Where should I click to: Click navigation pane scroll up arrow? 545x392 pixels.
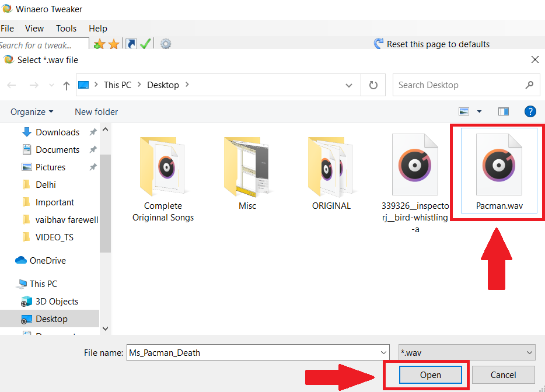[x=105, y=129]
